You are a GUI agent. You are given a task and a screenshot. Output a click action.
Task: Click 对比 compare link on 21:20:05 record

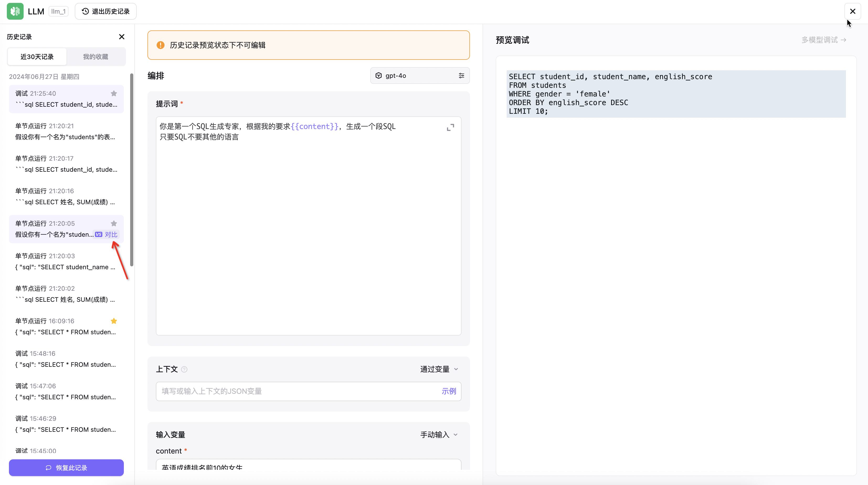click(107, 235)
